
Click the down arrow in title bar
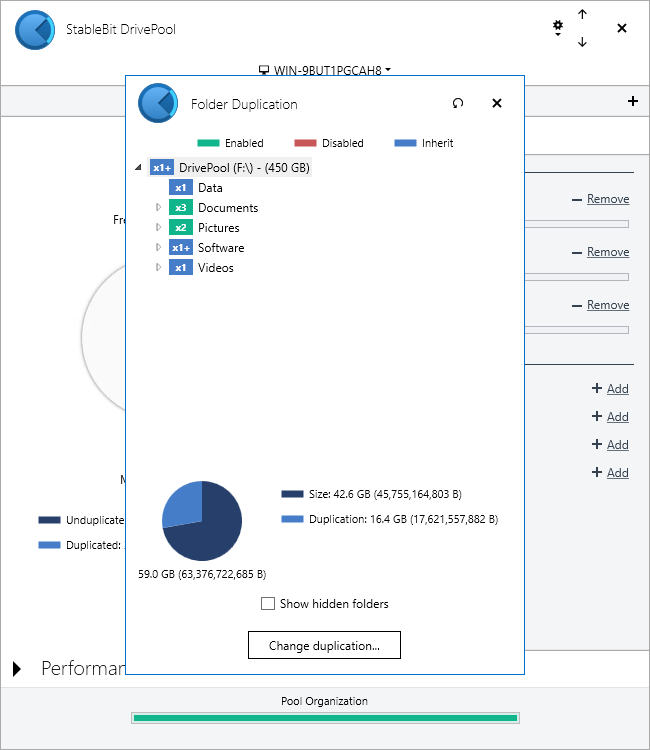click(582, 42)
